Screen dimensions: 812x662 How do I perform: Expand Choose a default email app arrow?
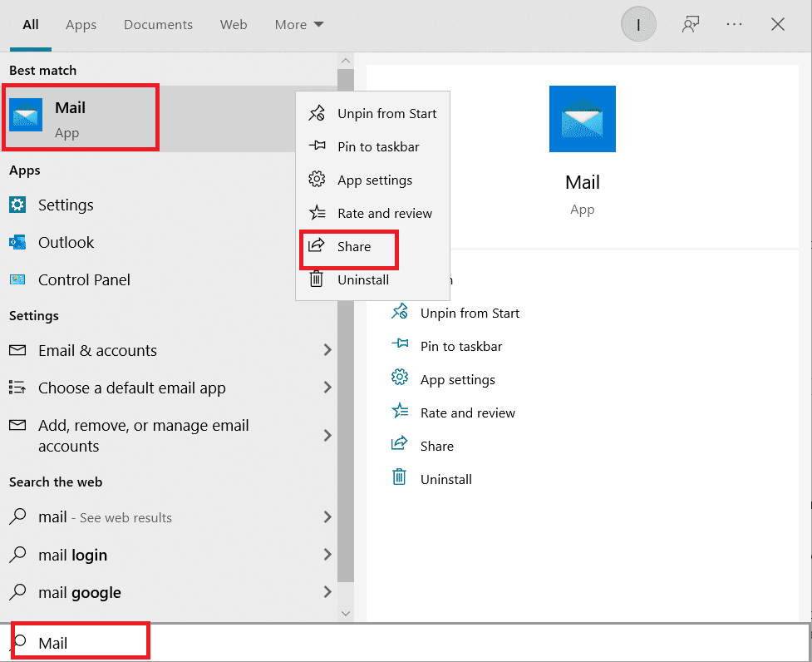(327, 388)
